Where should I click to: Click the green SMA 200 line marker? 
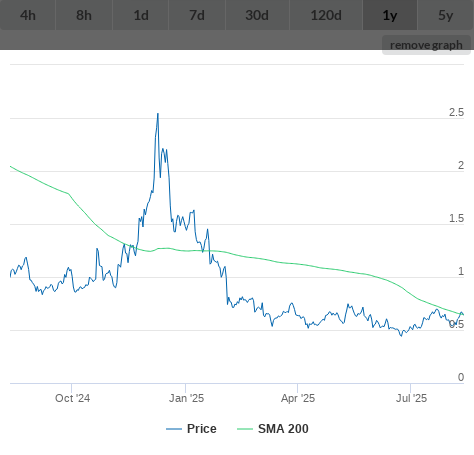coord(245,429)
